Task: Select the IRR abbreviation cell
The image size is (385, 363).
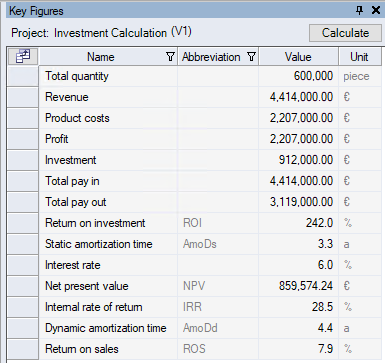Action: [218, 307]
